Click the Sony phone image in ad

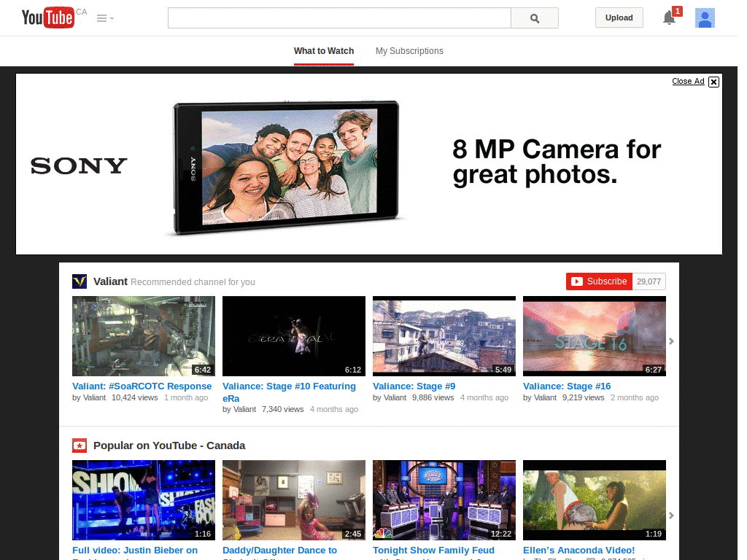286,168
